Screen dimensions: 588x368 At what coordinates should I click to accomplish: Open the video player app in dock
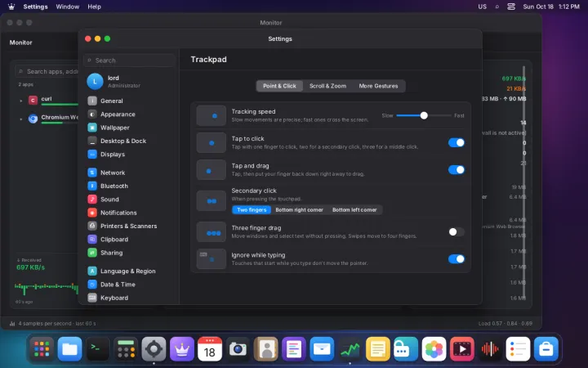pyautogui.click(x=462, y=349)
